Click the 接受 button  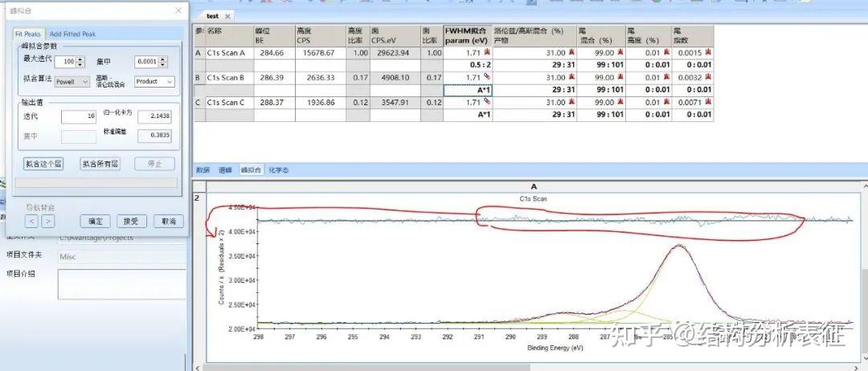[131, 221]
